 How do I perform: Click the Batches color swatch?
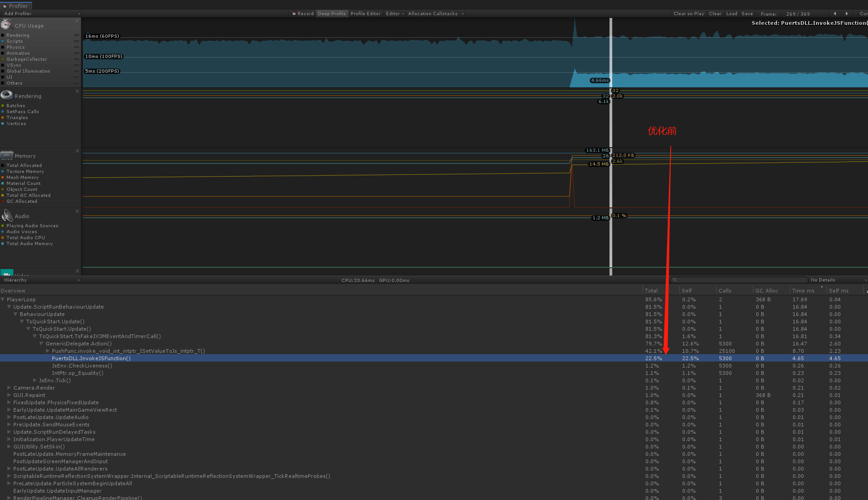click(x=4, y=105)
